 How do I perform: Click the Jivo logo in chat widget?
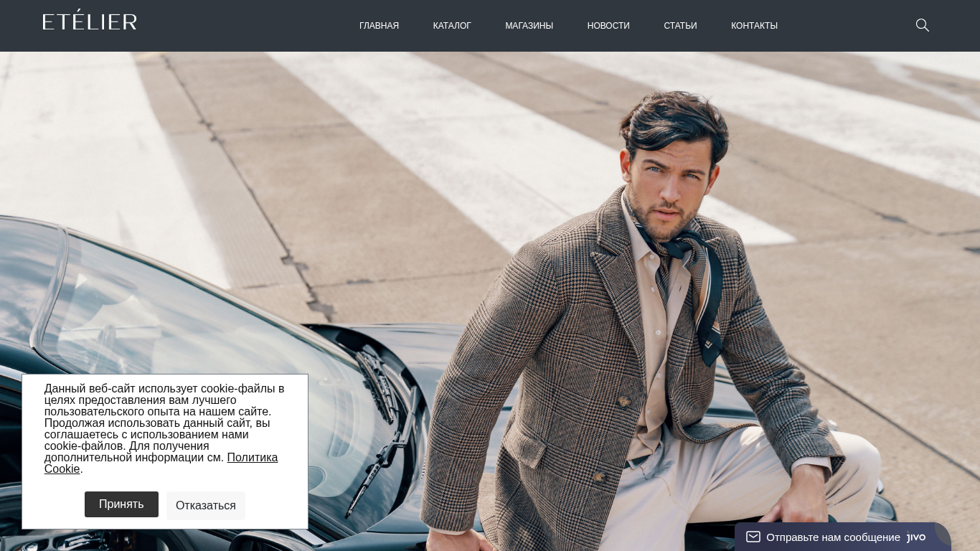tap(916, 537)
